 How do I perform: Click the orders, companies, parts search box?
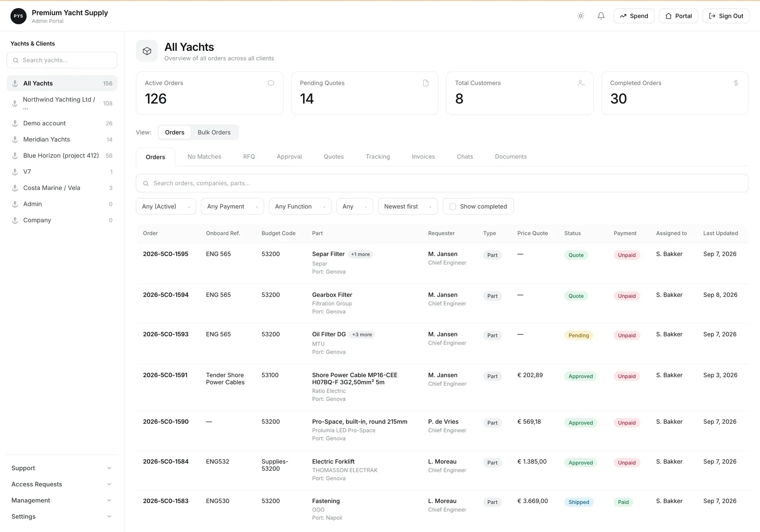coord(442,183)
